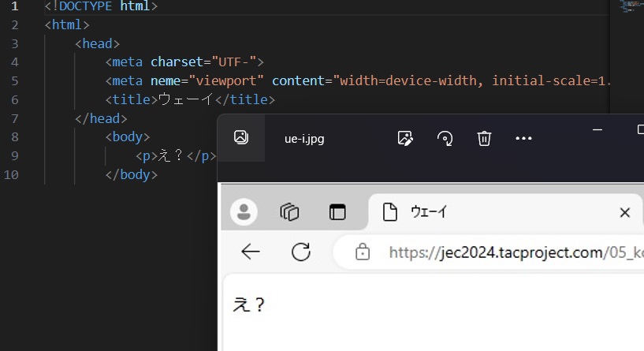This screenshot has height=351, width=644.
Task: Minimize the Photos viewer window
Action: click(x=597, y=129)
